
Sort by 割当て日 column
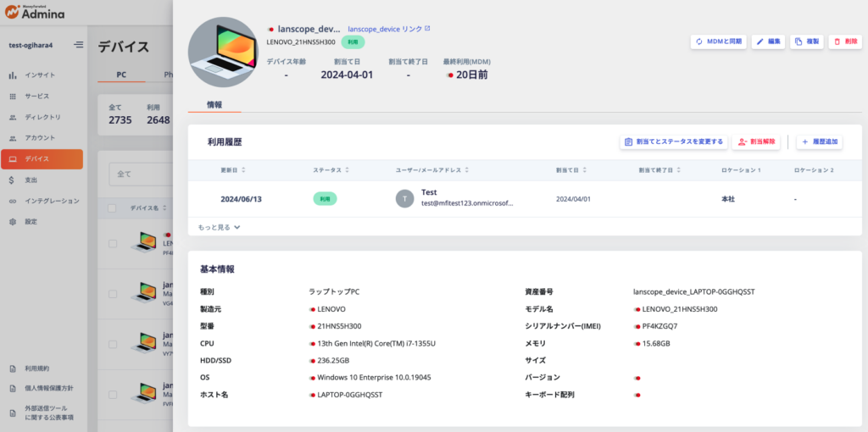[x=572, y=170]
